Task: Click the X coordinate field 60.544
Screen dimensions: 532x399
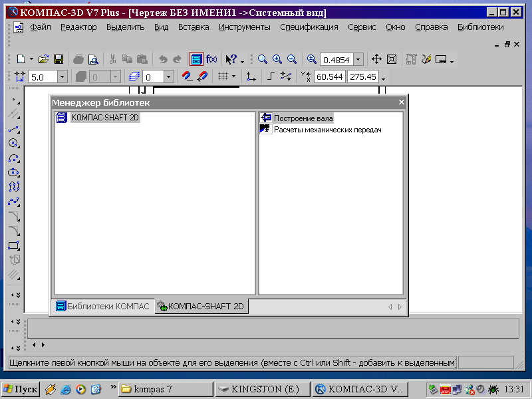Action: [x=329, y=77]
